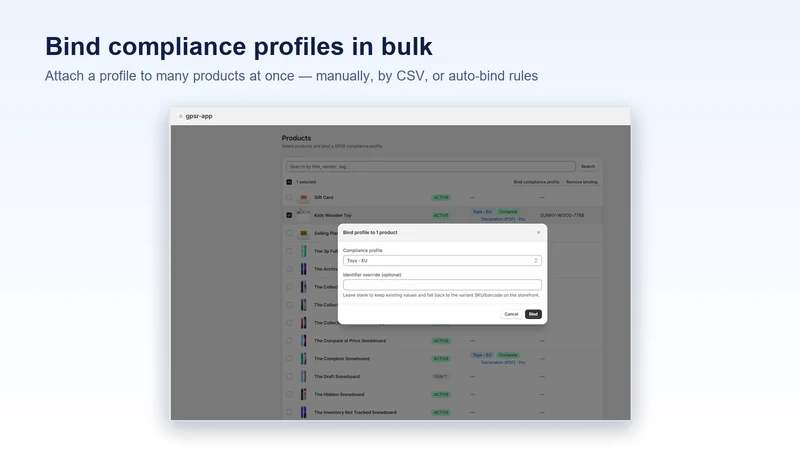This screenshot has height=450, width=800.
Task: Focus the Identifier override input field
Action: [x=442, y=285]
